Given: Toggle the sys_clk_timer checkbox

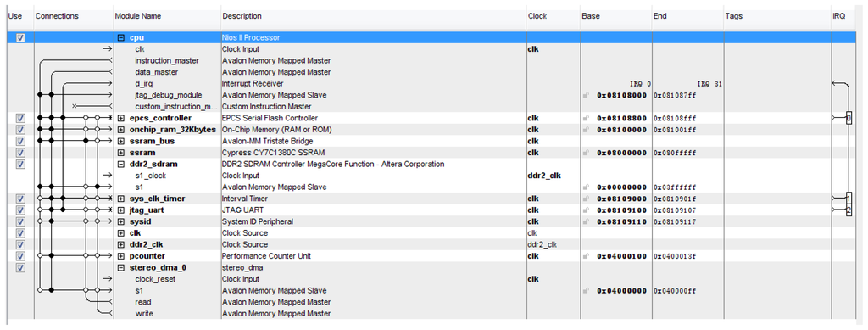Looking at the screenshot, I should (20, 199).
